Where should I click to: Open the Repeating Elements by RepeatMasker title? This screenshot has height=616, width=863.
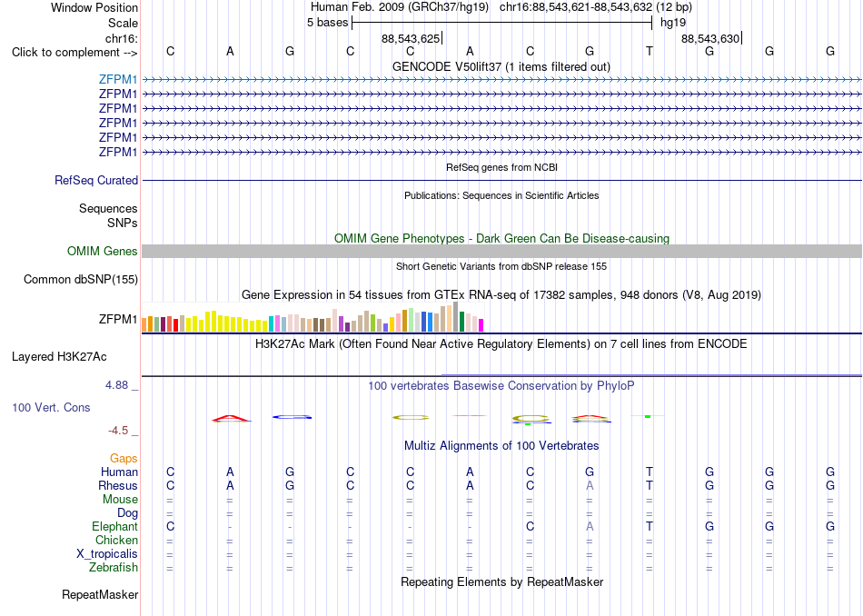pos(502,582)
